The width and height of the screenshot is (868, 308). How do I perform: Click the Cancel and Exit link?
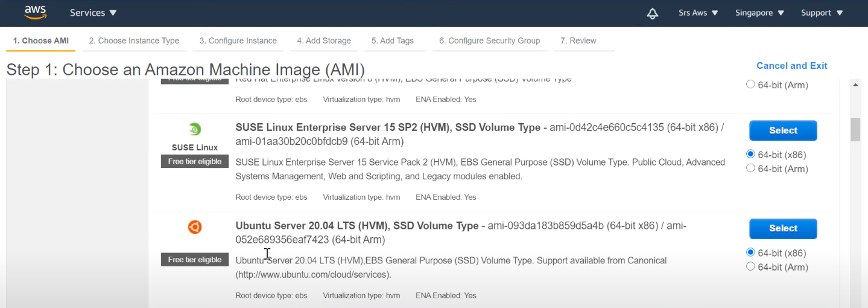click(x=791, y=65)
